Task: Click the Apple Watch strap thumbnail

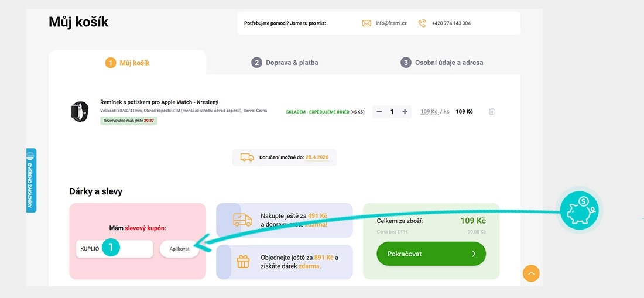Action: pos(79,111)
